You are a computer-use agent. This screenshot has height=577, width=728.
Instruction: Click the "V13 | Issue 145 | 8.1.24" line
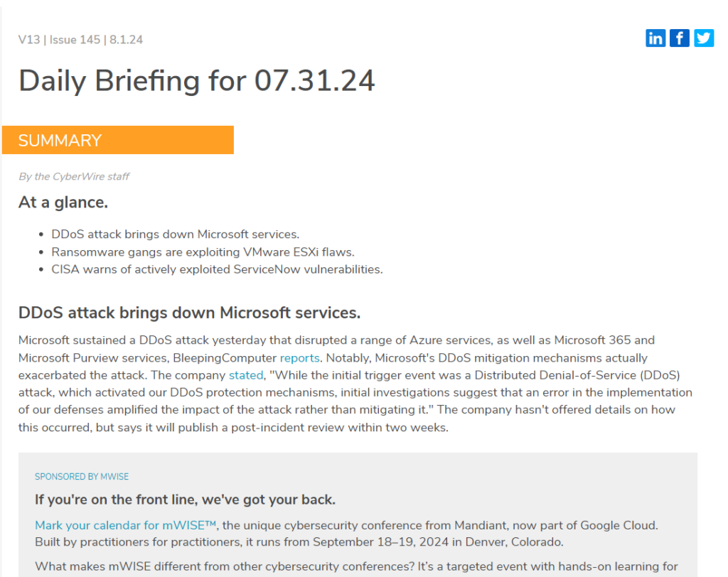(81, 40)
